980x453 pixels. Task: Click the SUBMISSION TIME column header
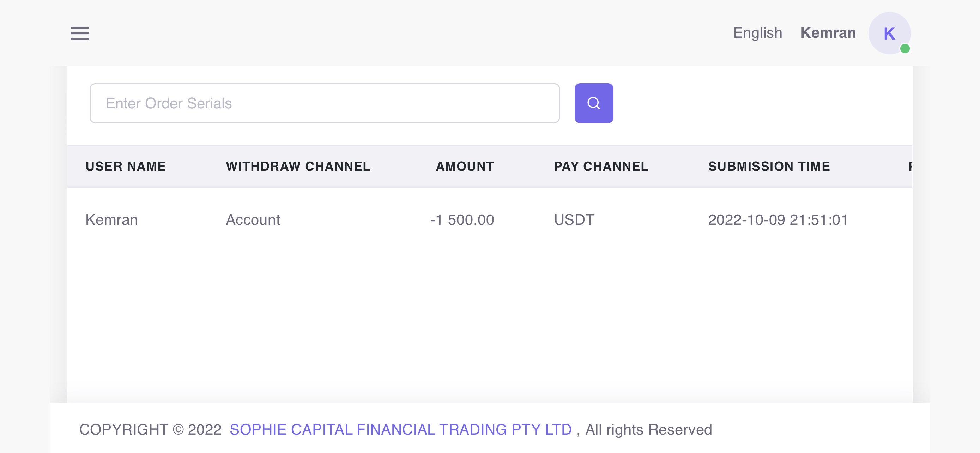769,166
